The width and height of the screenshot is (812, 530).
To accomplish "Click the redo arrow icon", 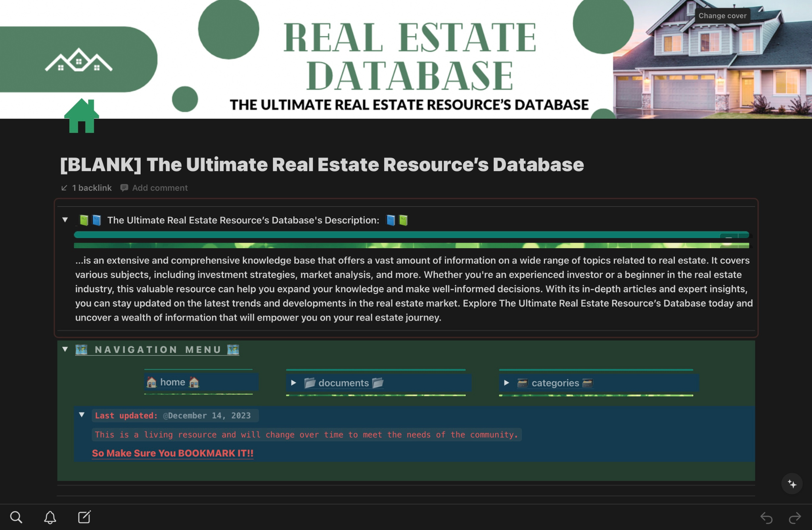I will point(795,518).
